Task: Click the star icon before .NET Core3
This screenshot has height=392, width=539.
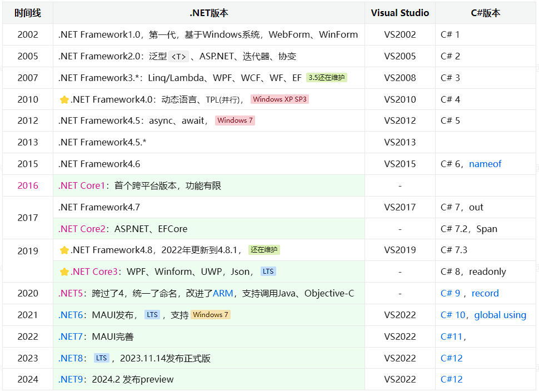Action: pos(64,272)
